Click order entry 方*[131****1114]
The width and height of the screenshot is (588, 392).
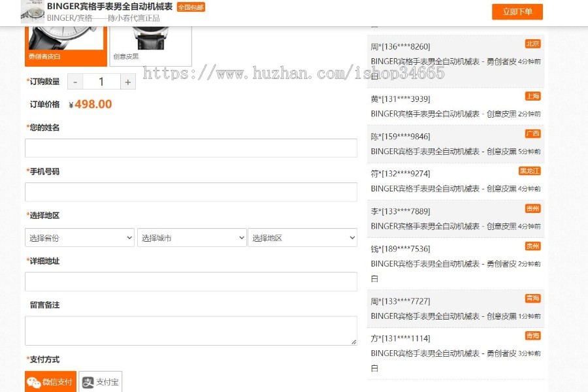455,353
